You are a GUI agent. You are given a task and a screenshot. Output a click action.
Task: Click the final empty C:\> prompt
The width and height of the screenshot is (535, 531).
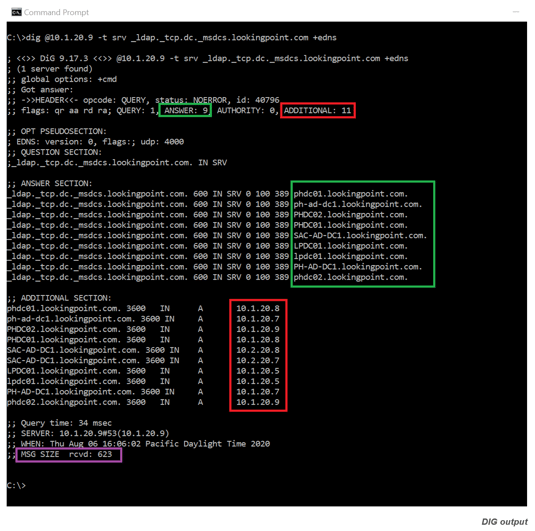pyautogui.click(x=16, y=485)
